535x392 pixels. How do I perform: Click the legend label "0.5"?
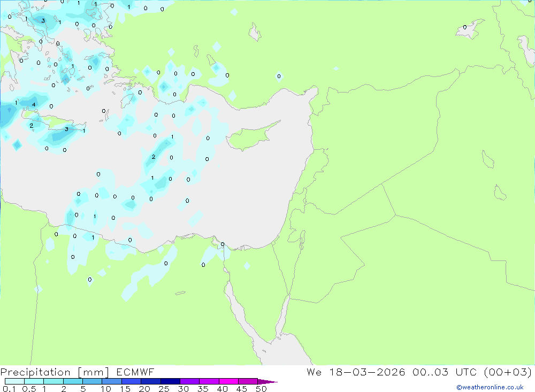click(29, 389)
